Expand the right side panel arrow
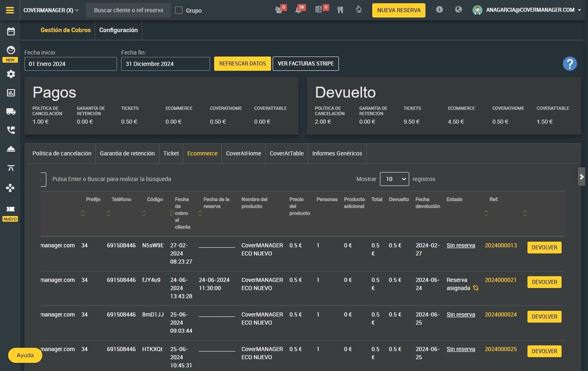 [581, 177]
